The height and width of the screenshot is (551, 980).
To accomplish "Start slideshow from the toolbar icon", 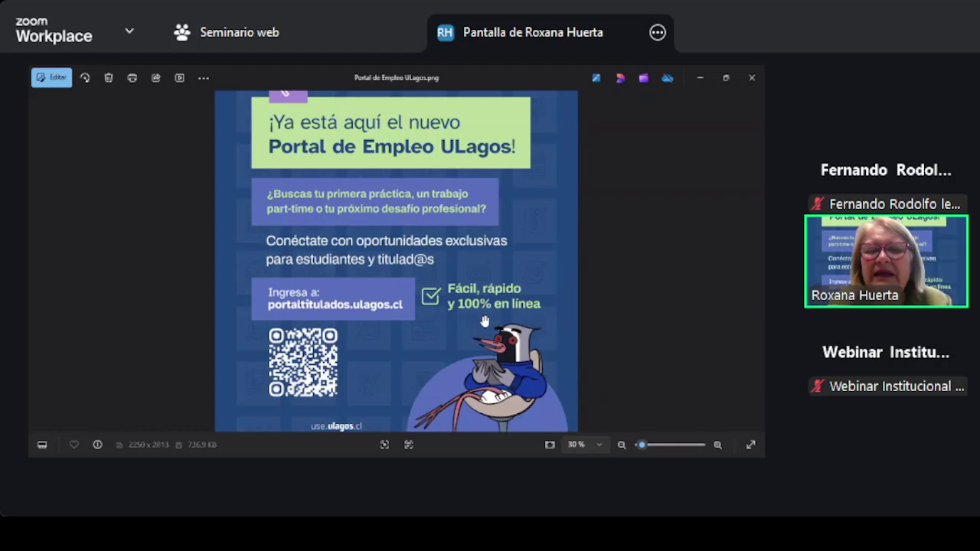I will pos(180,77).
